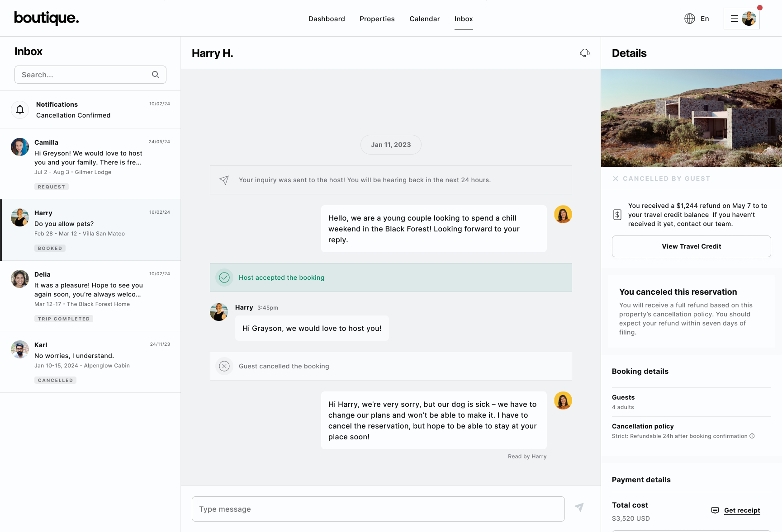Click the search magnifier icon
782x532 pixels.
(156, 75)
